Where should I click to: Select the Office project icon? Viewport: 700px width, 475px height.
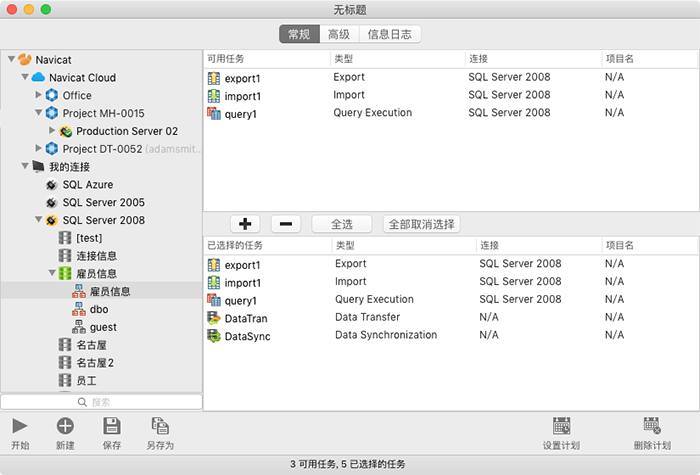(52, 95)
